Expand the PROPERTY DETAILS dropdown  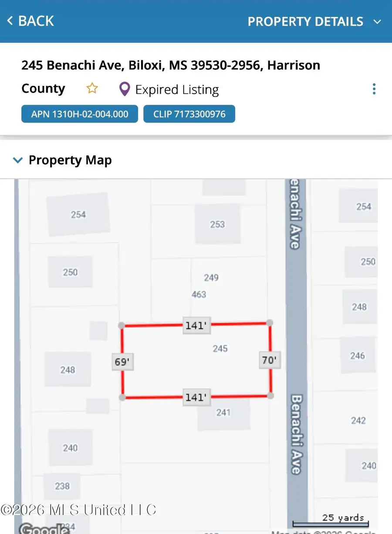click(377, 21)
